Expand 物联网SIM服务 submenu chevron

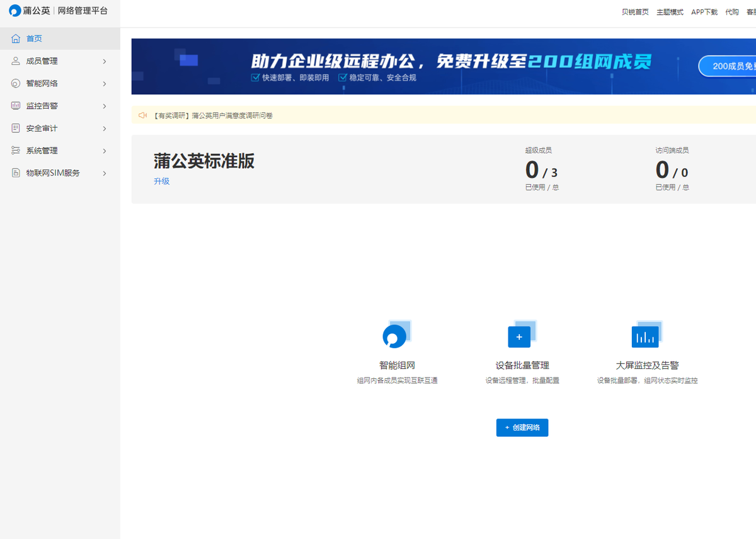tap(105, 173)
